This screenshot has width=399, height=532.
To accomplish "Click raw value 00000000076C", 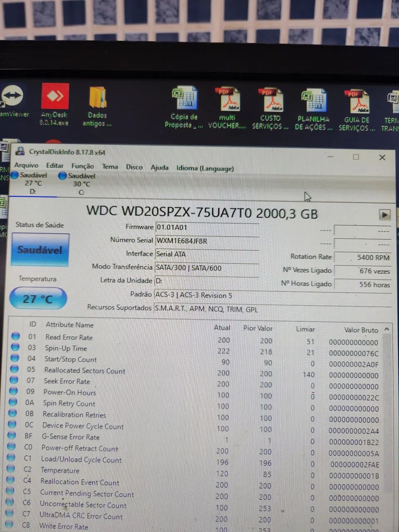I will [x=354, y=353].
